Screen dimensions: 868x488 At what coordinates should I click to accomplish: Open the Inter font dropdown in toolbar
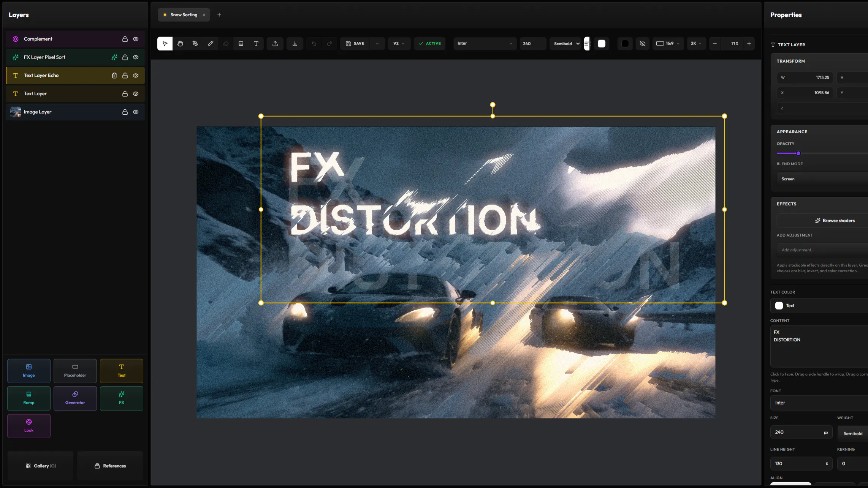point(485,44)
